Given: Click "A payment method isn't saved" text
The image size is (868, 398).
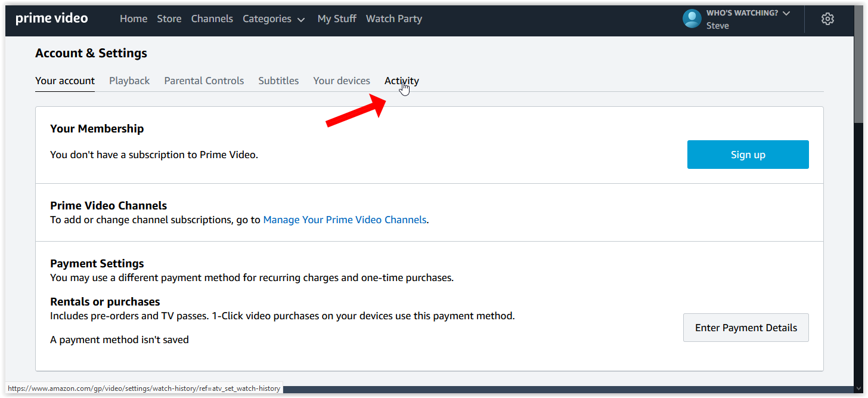Looking at the screenshot, I should click(119, 340).
